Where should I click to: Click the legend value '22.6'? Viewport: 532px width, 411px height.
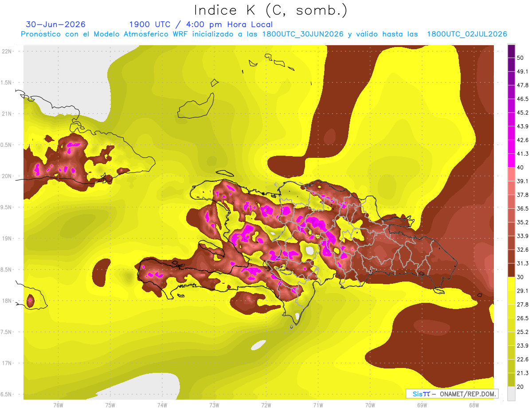tap(523, 359)
